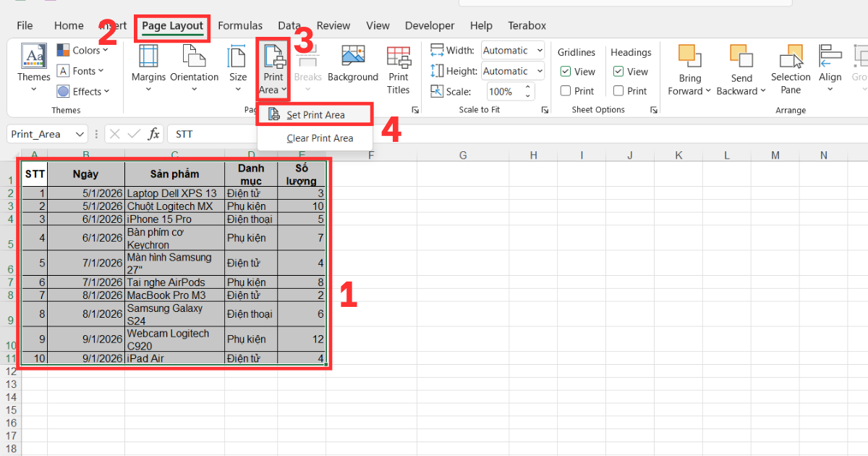Choose Clear Print Area from menu
Screen dimensions: 868x456
click(x=315, y=138)
